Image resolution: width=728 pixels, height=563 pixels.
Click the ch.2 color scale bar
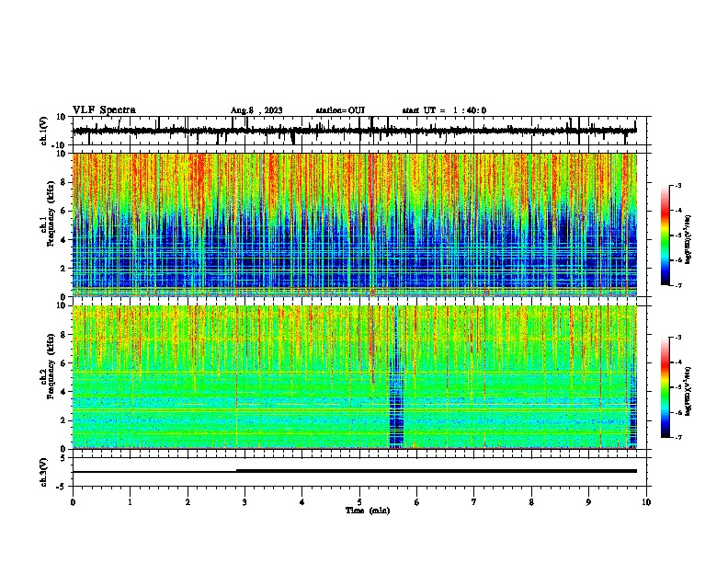665,387
